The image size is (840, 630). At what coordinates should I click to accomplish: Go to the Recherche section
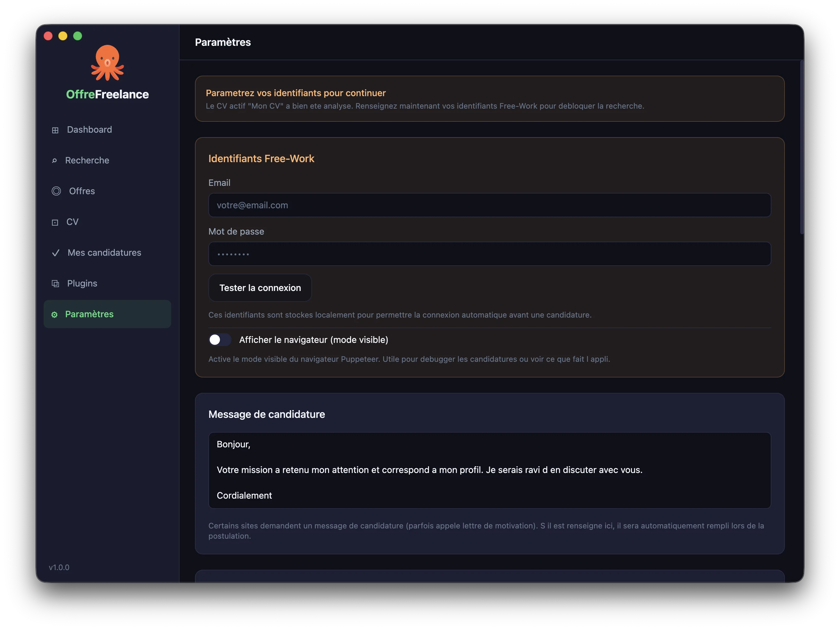click(x=87, y=161)
